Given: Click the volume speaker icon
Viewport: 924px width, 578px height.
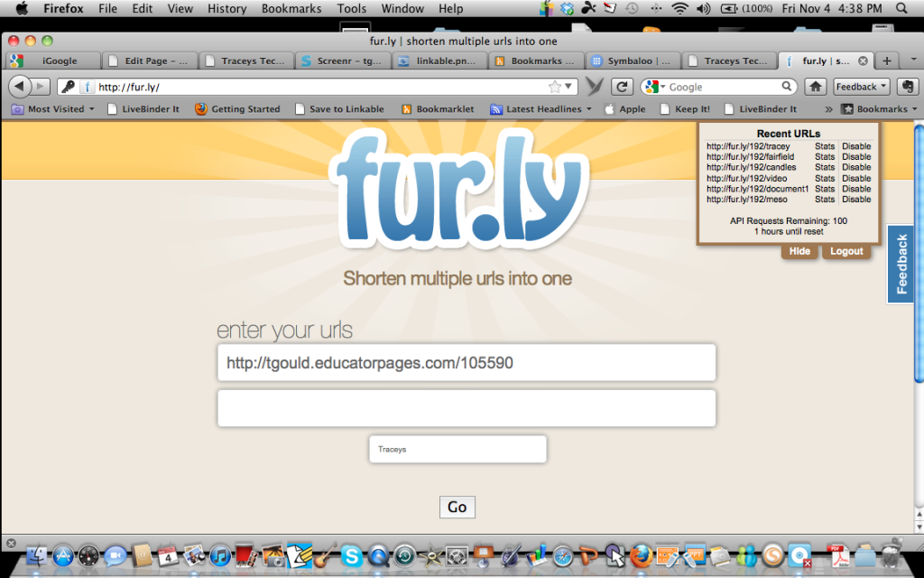Looking at the screenshot, I should (703, 8).
